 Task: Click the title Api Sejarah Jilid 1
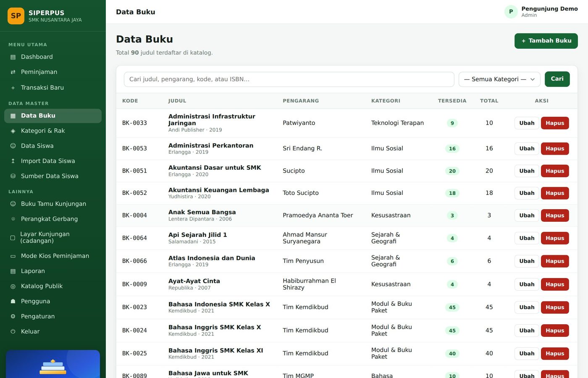[x=198, y=235]
